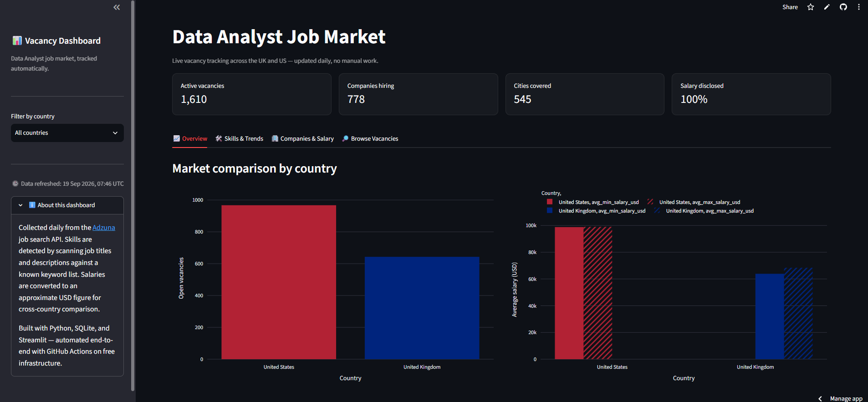
Task: Click the Average salary (USD) axis label
Action: [x=515, y=290]
